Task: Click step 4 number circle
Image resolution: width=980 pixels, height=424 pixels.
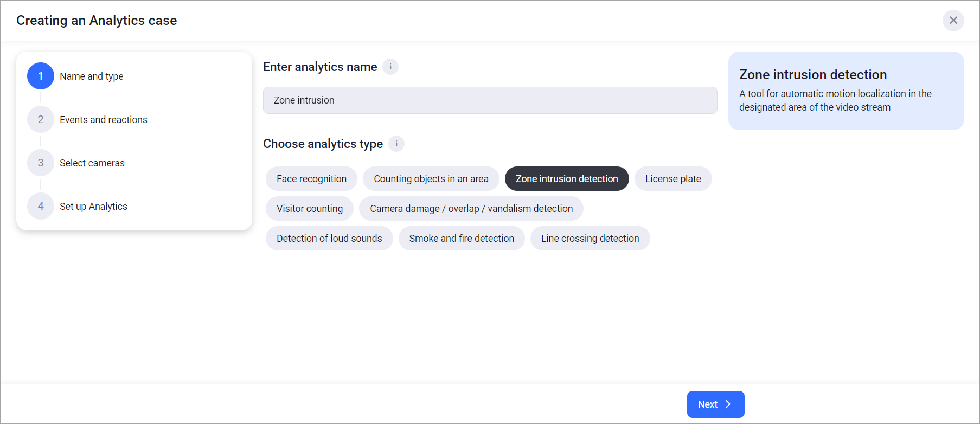Action: tap(41, 206)
